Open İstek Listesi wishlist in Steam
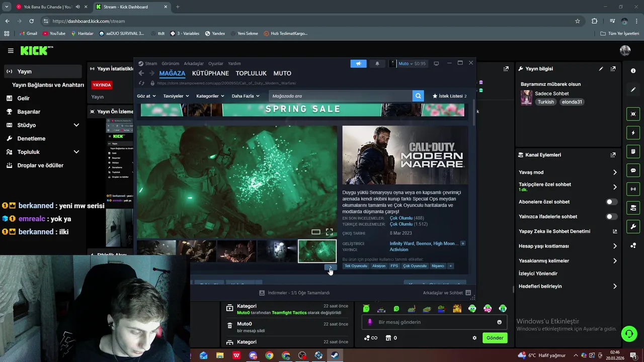The width and height of the screenshot is (644, 362). (x=449, y=96)
